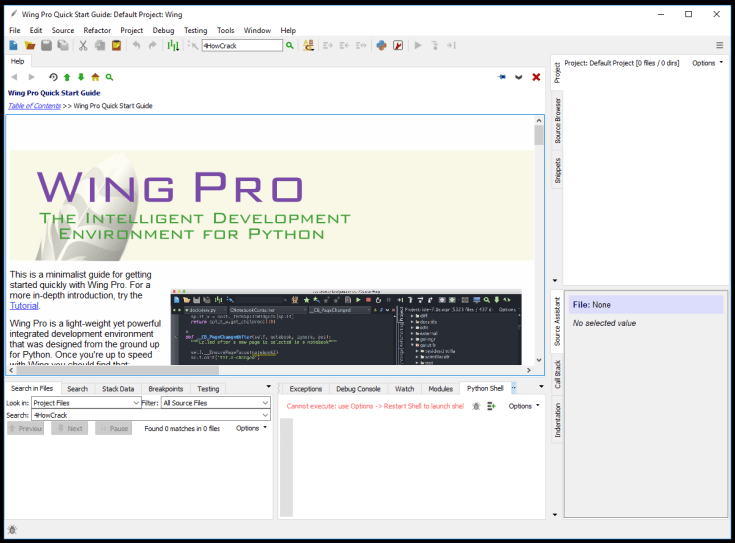Switch to the Breakpoints tab
735x543 pixels.
pyautogui.click(x=165, y=389)
